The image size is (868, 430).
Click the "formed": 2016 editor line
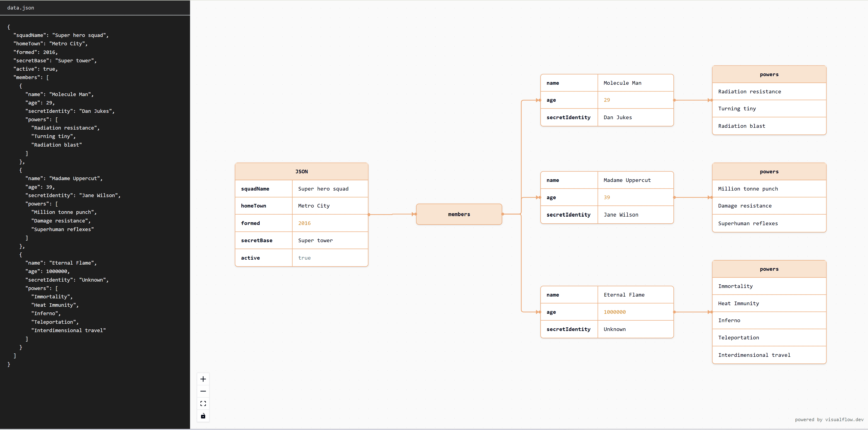click(35, 52)
